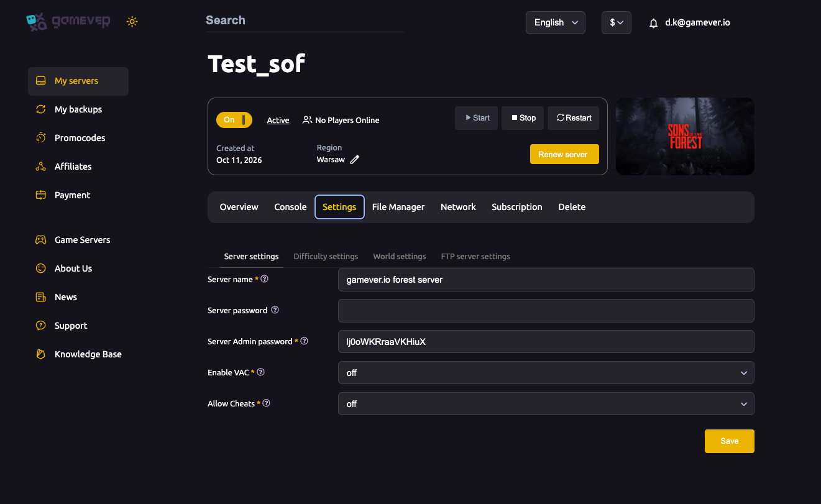Open the File Manager tab
The width and height of the screenshot is (821, 504).
pyautogui.click(x=398, y=207)
